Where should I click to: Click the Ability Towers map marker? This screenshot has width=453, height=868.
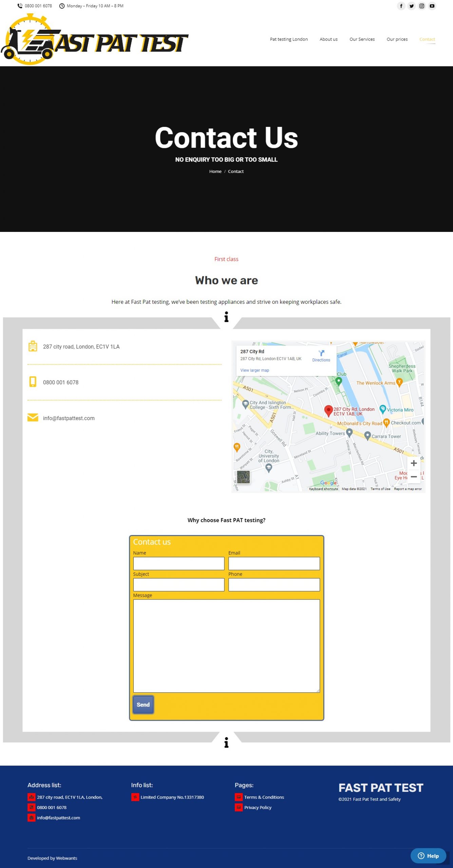(349, 433)
